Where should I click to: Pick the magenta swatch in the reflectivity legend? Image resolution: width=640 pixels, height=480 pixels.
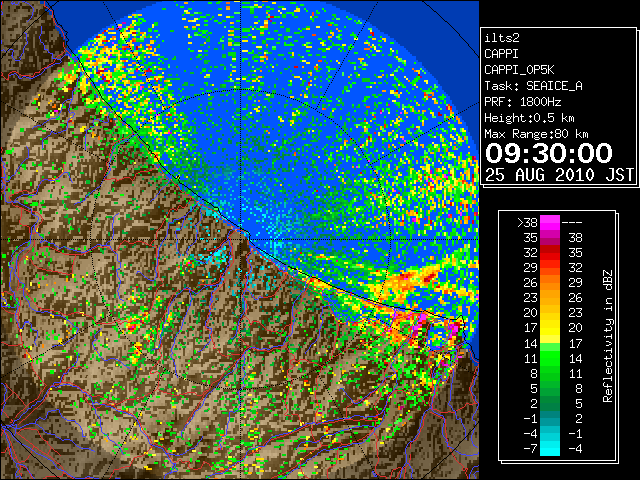(550, 222)
